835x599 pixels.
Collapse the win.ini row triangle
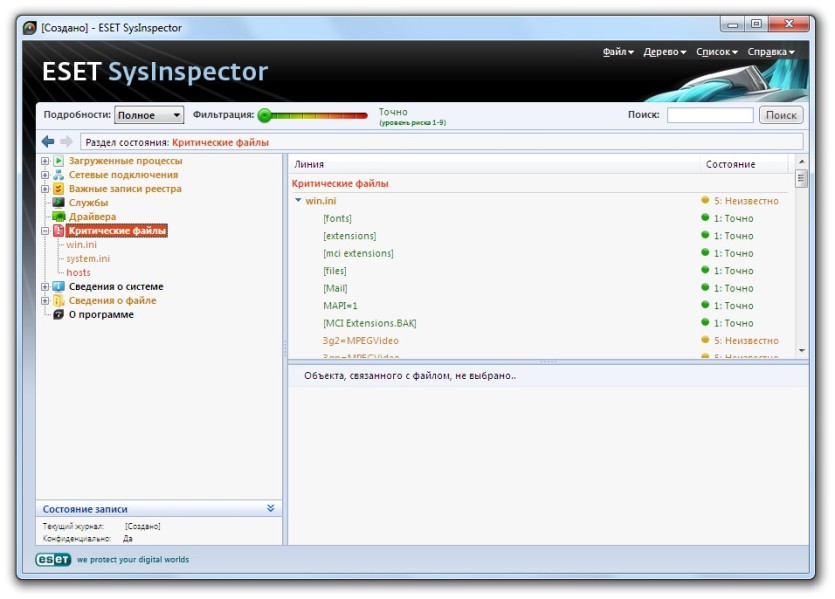[298, 200]
